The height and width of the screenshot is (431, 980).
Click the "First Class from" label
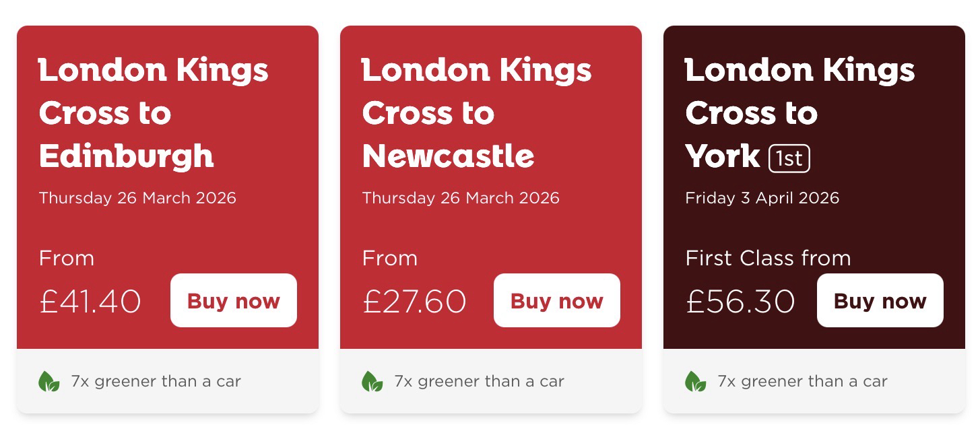[768, 258]
